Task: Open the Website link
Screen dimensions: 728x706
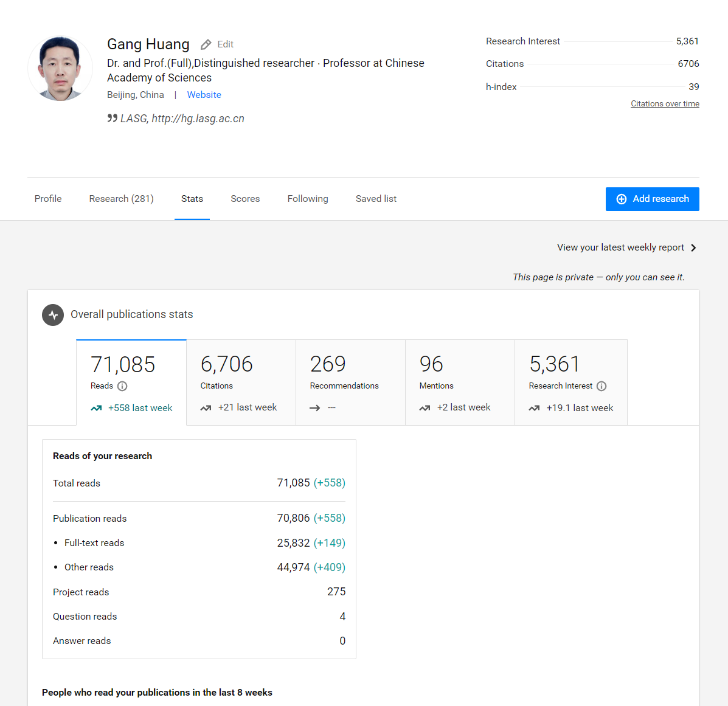Action: click(x=204, y=95)
